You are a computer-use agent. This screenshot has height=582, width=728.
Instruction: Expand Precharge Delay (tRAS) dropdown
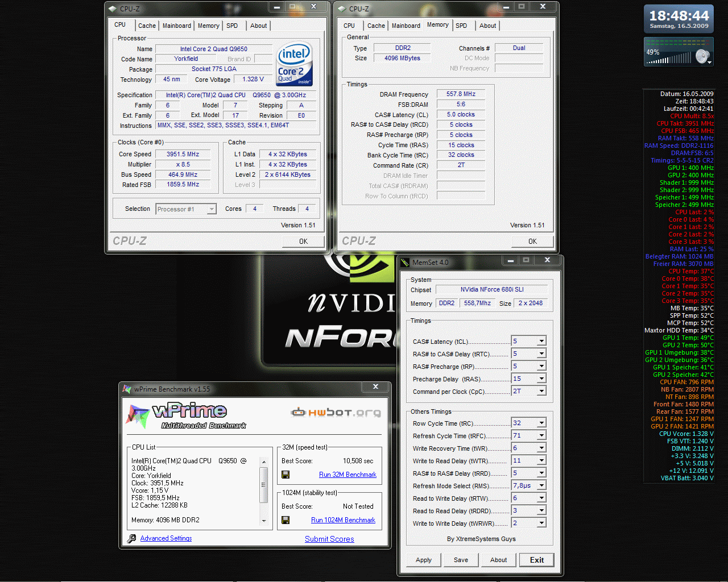click(x=541, y=379)
